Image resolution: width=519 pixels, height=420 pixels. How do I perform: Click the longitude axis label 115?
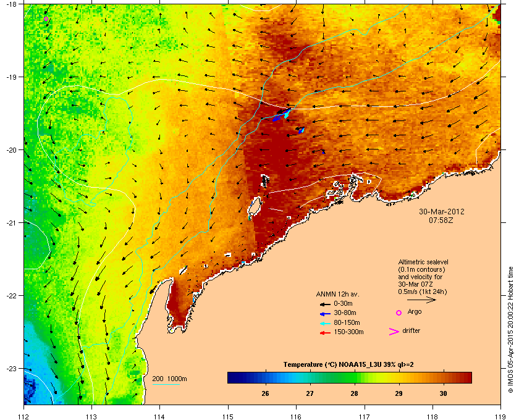(228, 416)
